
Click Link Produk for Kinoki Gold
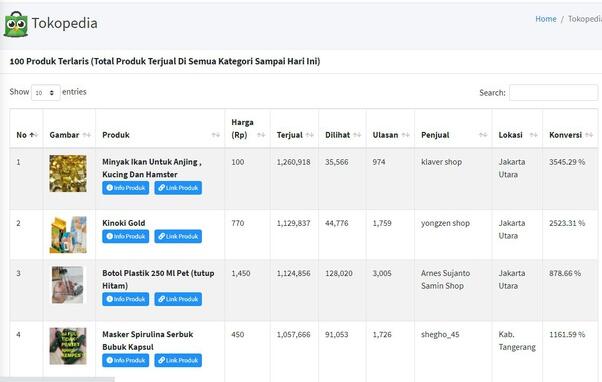click(178, 236)
